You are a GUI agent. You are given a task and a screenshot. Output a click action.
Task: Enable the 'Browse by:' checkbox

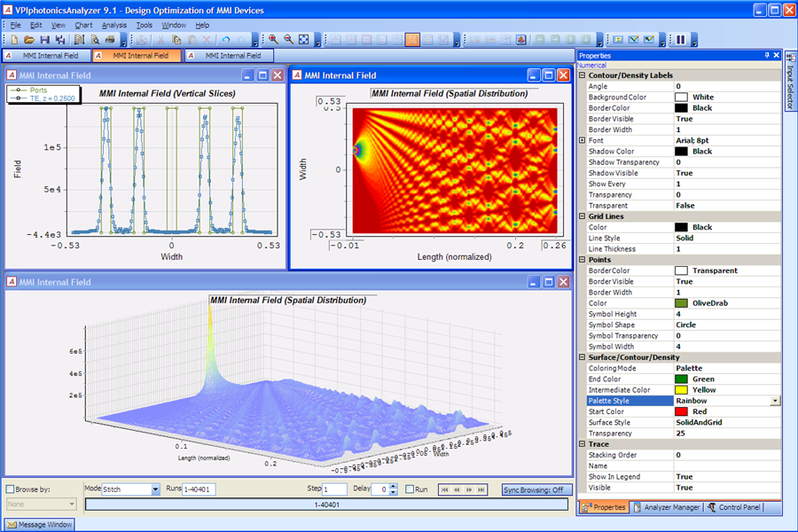[x=10, y=489]
